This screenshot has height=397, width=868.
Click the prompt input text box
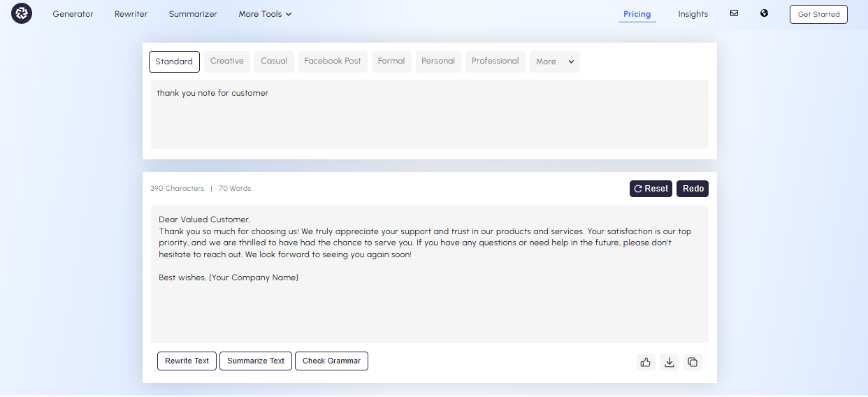[430, 114]
